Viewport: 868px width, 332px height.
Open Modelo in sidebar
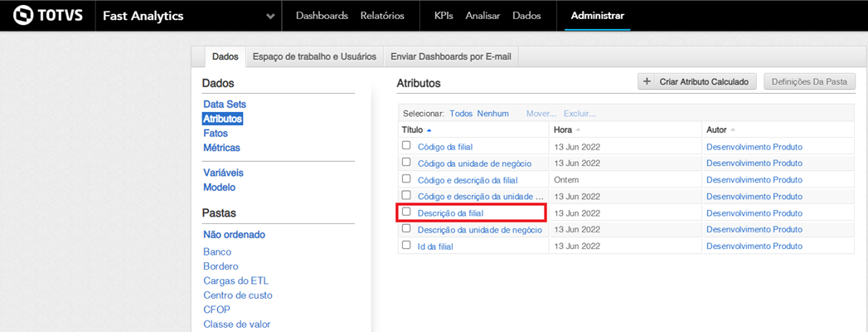[219, 188]
